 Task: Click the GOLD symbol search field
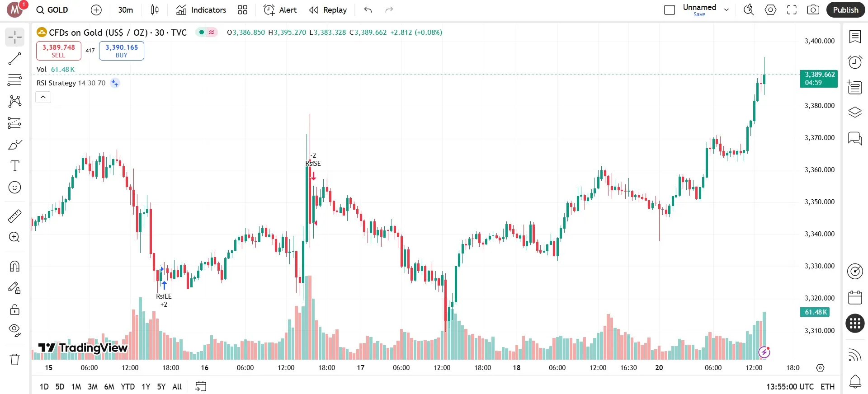tap(52, 10)
